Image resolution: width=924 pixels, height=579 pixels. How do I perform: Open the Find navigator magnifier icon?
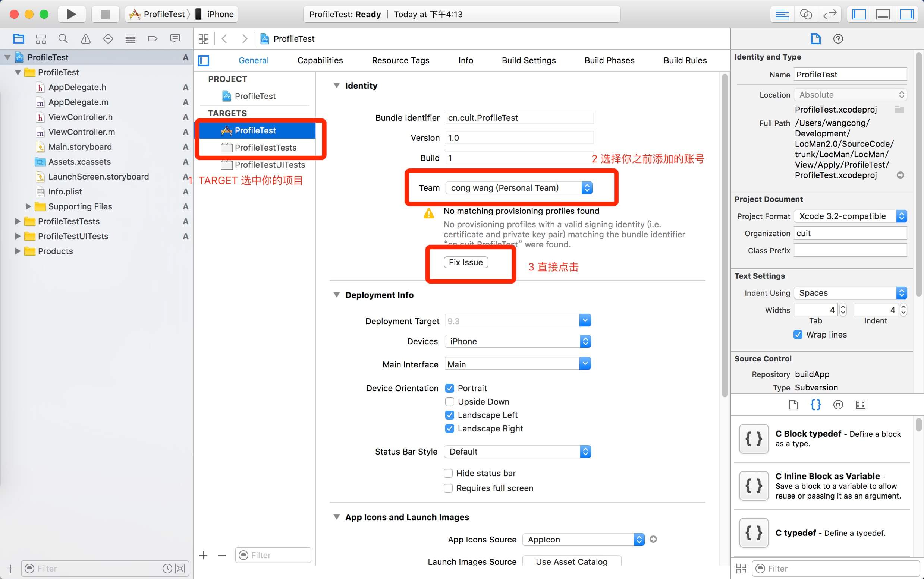pyautogui.click(x=63, y=39)
